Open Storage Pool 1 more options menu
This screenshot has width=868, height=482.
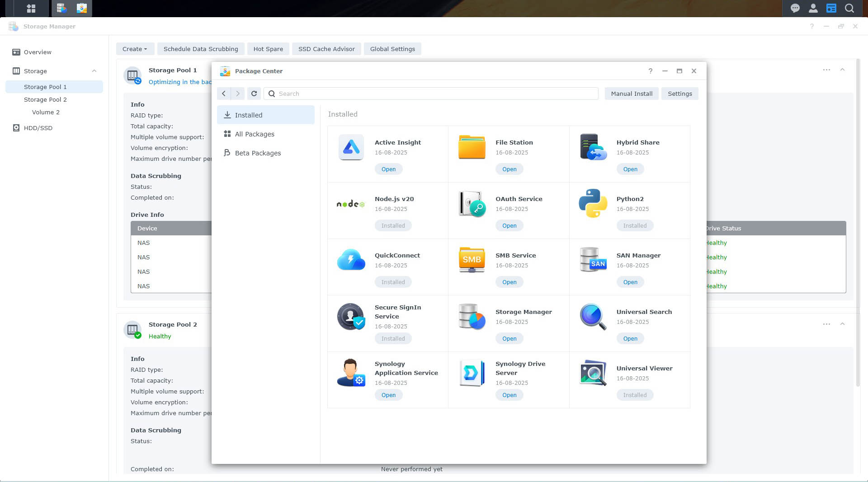click(x=826, y=70)
